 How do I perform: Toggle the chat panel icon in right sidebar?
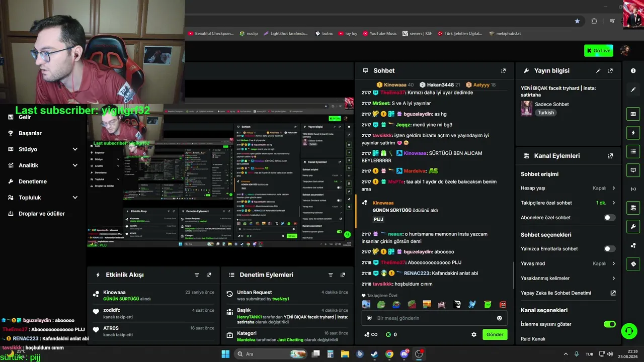coord(633,170)
